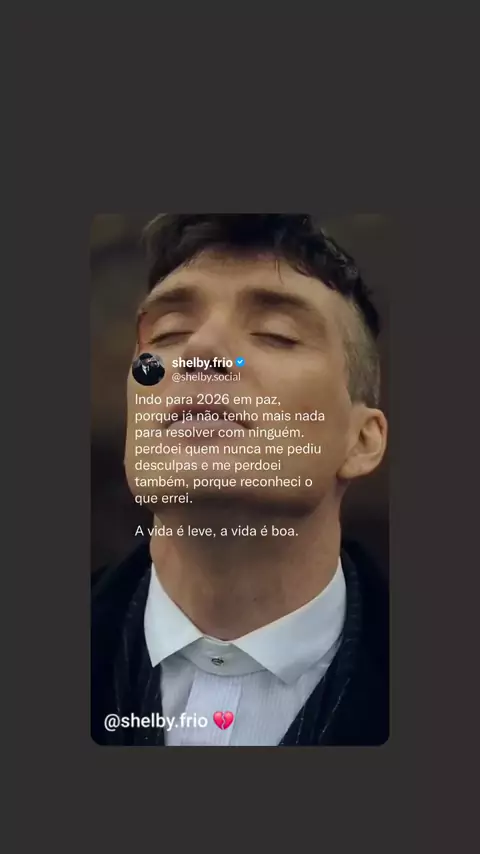Open the shelby.frio profile avatar
The width and height of the screenshot is (480, 854).
148,369
